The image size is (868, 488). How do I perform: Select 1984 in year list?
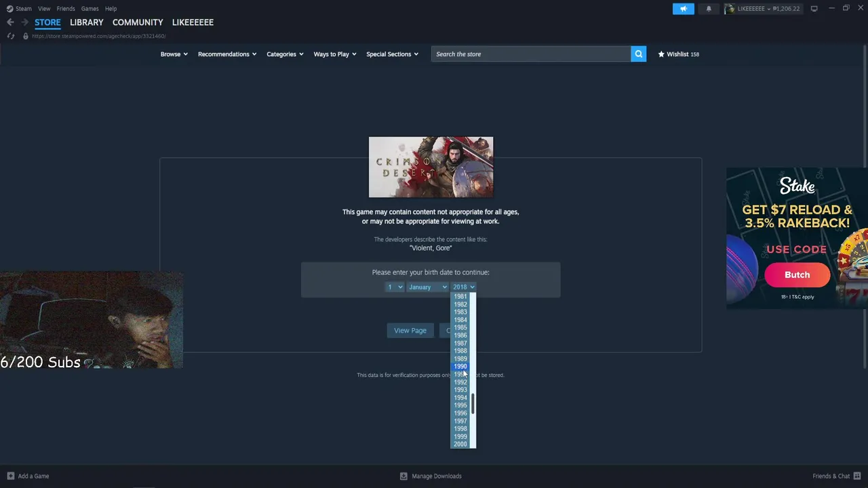[x=460, y=320]
